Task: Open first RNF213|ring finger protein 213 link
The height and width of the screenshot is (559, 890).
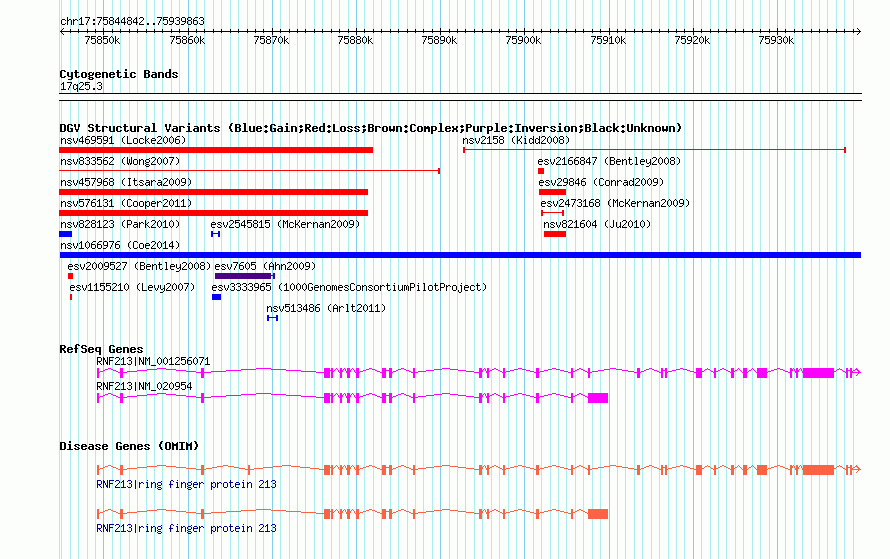Action: [186, 484]
